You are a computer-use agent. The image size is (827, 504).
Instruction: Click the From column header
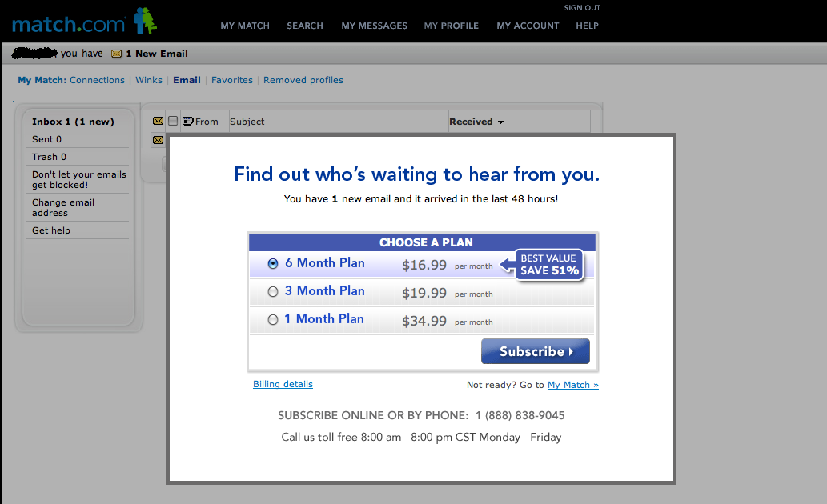207,122
